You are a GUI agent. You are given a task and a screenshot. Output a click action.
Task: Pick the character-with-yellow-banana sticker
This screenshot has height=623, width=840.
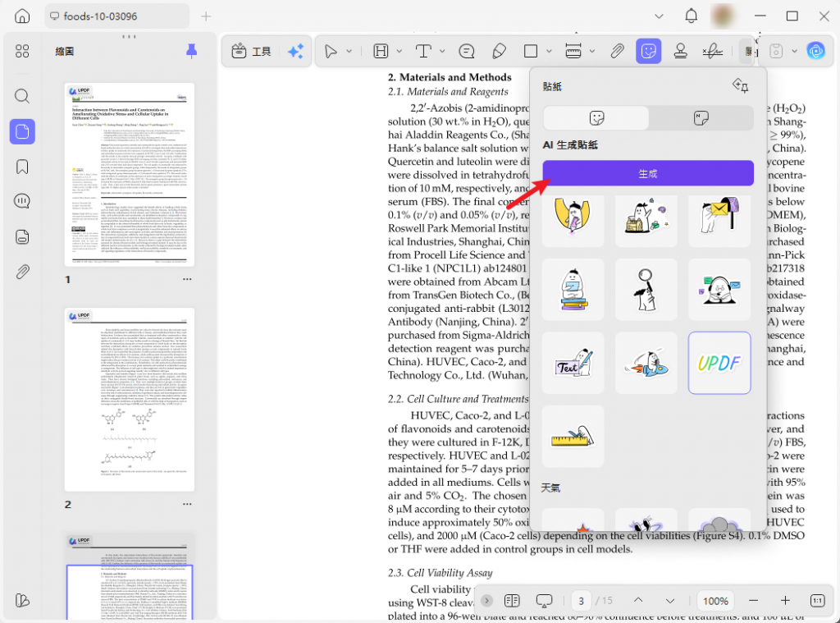[573, 217]
